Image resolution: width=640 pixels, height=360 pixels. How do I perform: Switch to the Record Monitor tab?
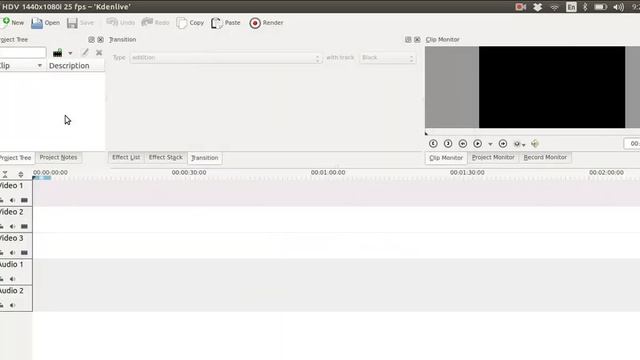coord(545,158)
